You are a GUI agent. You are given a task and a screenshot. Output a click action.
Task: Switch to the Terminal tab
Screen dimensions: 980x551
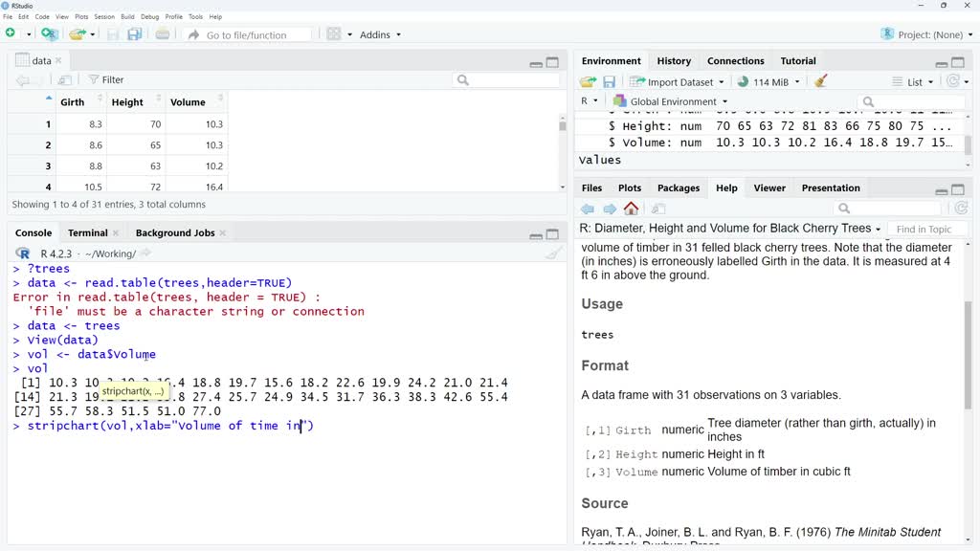tap(87, 233)
